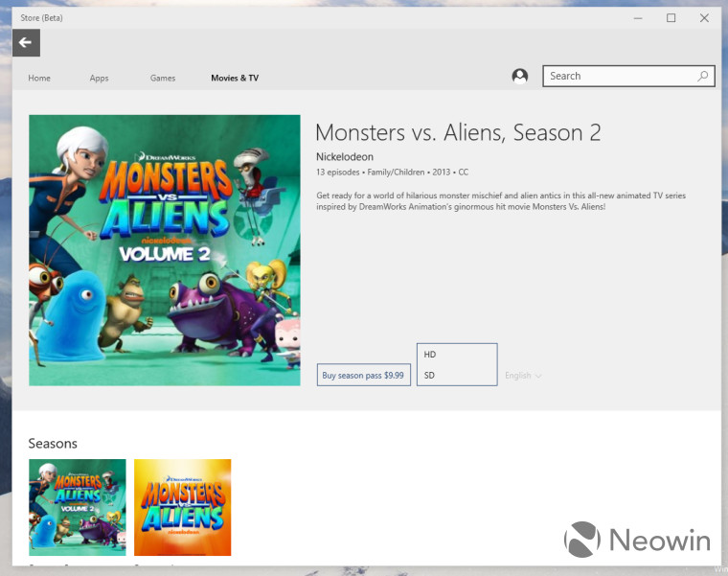Click the Seasons section heading

tap(53, 444)
